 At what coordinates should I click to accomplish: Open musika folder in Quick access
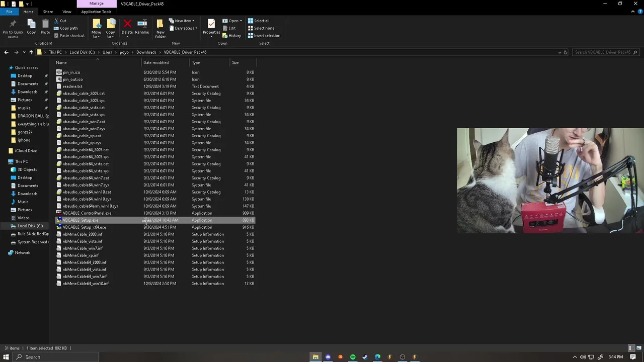coord(24,108)
